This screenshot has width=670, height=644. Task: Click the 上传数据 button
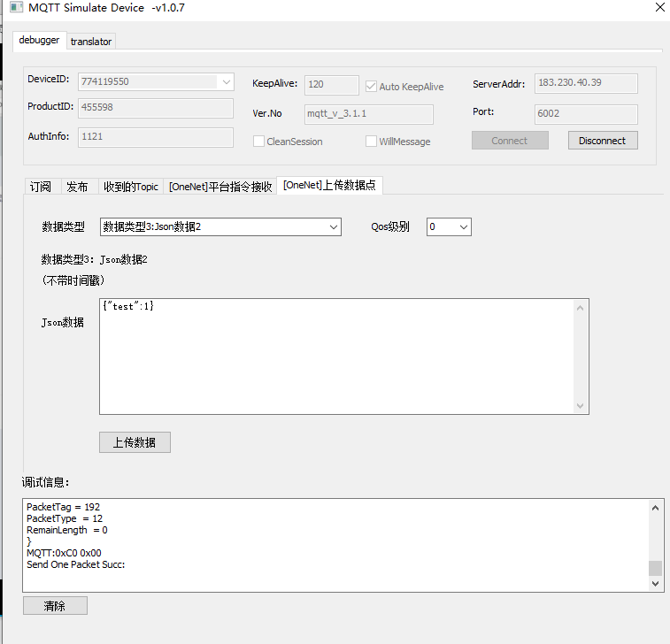pos(135,442)
